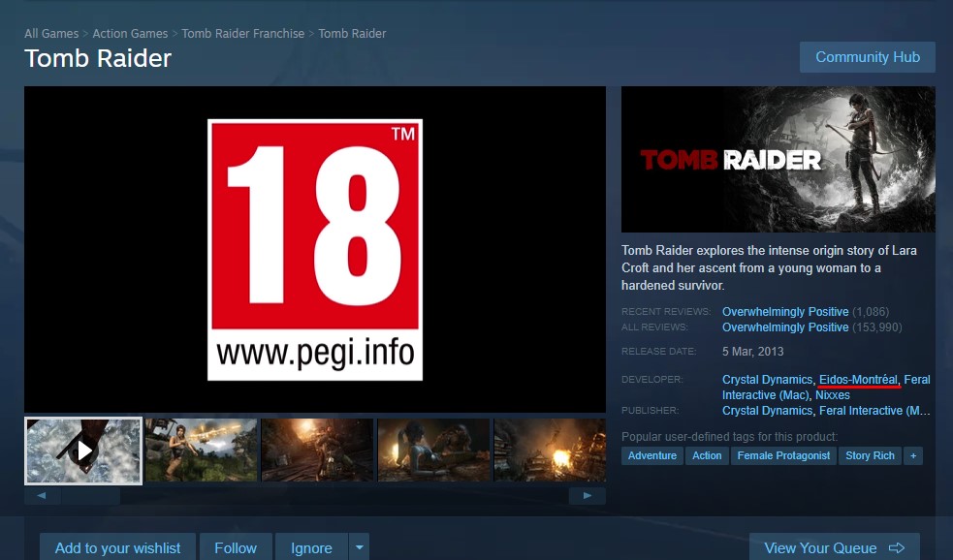Add Tomb Raider to your wishlist
The height and width of the screenshot is (560, 953).
coord(118,547)
